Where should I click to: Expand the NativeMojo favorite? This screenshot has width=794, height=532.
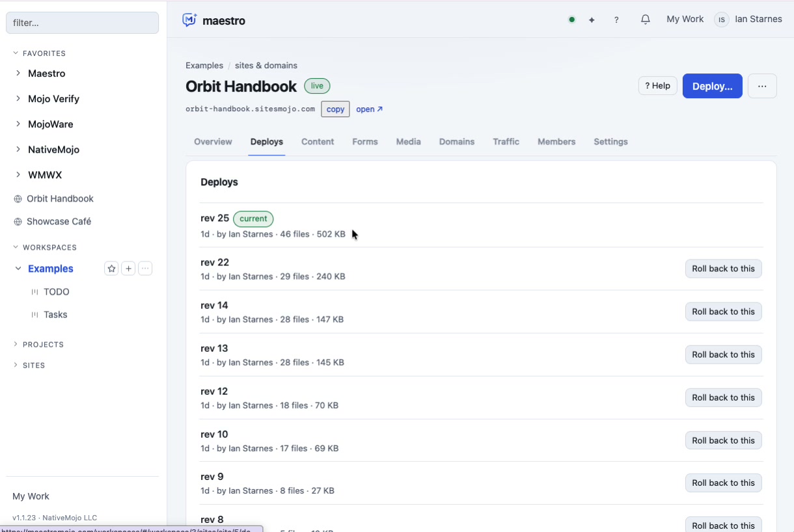(18, 150)
